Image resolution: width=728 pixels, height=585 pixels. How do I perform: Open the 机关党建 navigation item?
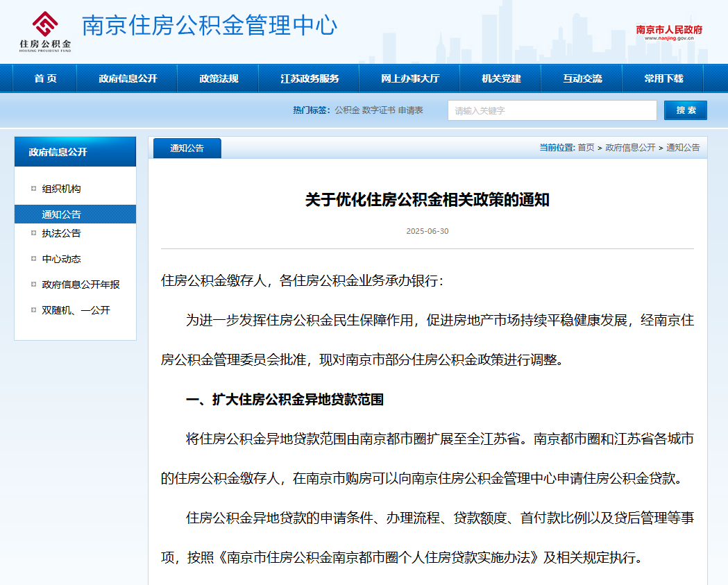pos(501,78)
